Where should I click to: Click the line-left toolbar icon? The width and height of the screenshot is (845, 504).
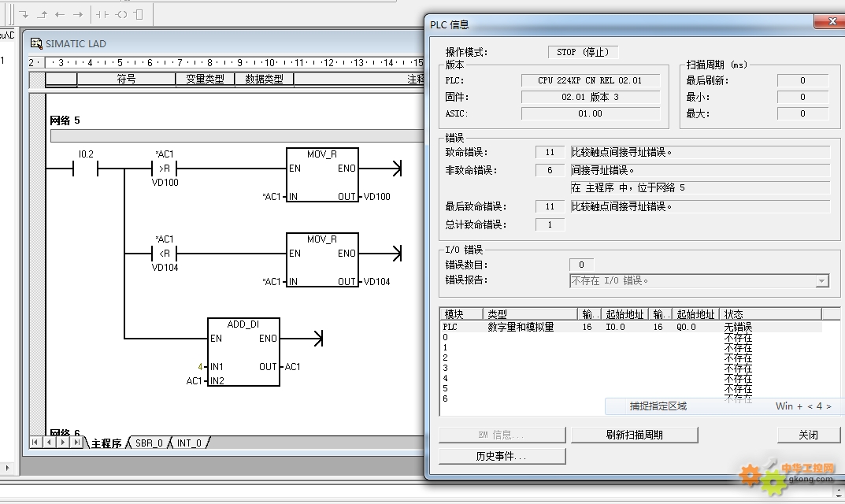tap(60, 14)
